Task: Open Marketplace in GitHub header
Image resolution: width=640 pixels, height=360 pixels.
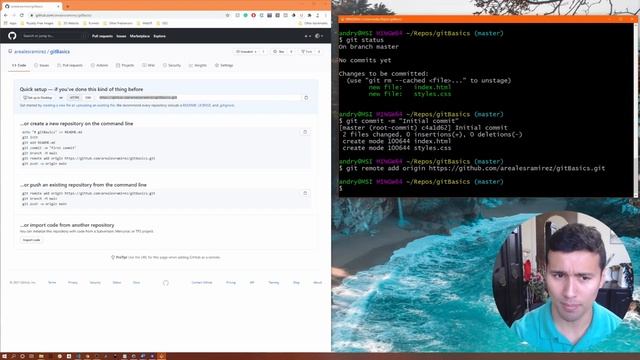Action: click(x=140, y=36)
